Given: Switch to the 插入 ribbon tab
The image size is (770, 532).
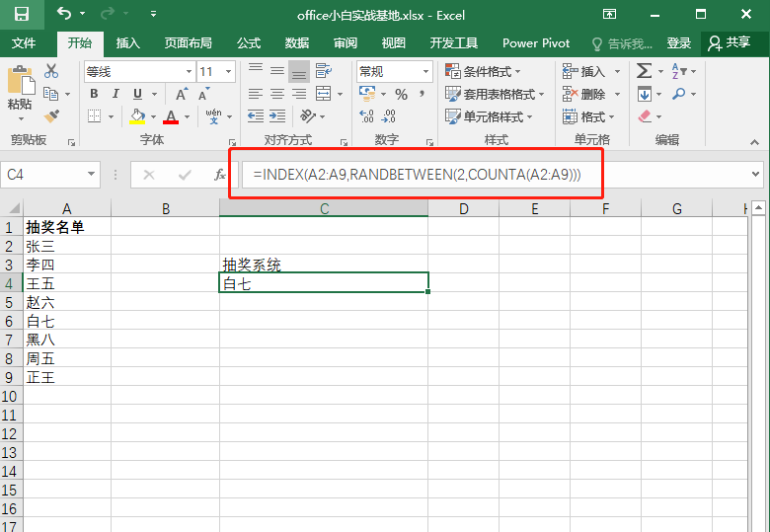Looking at the screenshot, I should tap(128, 43).
